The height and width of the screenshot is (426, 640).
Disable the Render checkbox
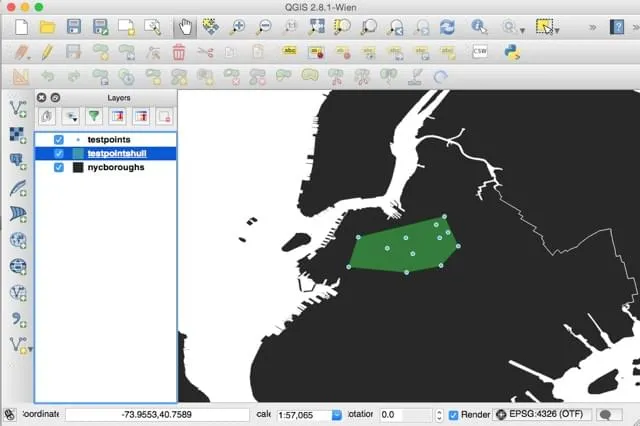[453, 415]
